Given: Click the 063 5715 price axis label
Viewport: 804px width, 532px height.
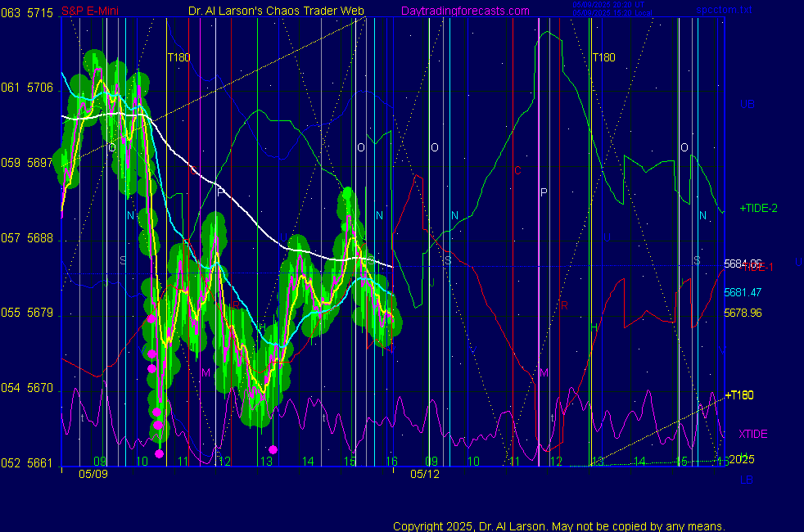Looking at the screenshot, I should (27, 13).
